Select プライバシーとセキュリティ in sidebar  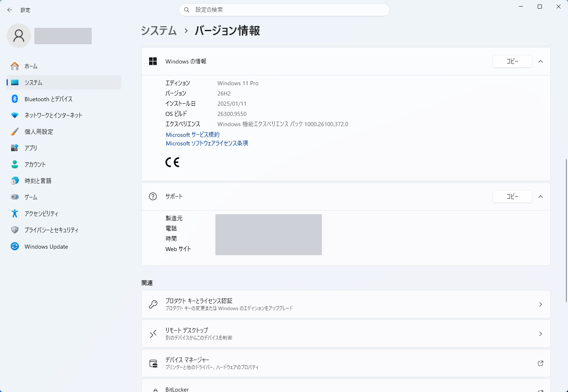click(x=64, y=230)
